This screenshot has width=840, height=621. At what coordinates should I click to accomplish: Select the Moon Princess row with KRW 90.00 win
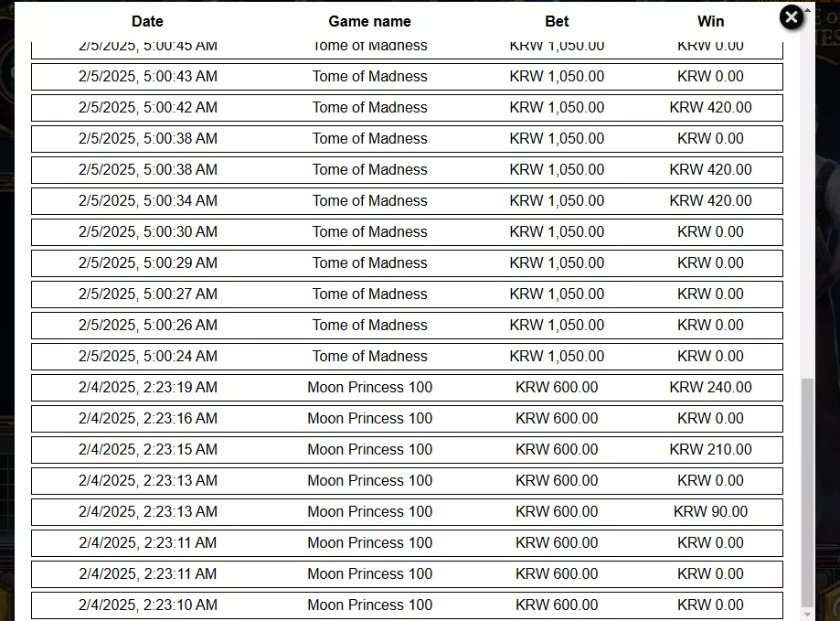click(407, 511)
